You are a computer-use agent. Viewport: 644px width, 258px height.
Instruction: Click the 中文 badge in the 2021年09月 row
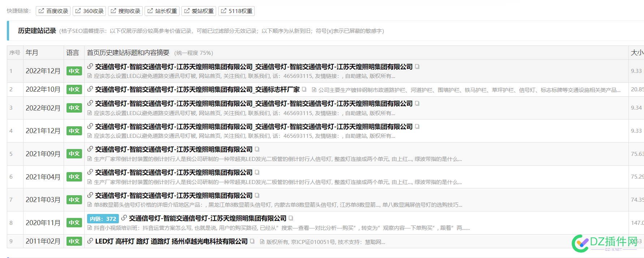(x=74, y=154)
